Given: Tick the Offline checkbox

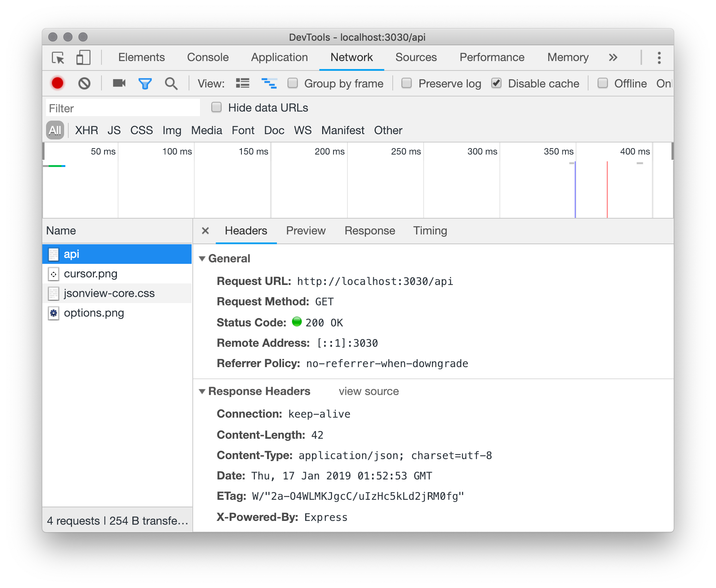Looking at the screenshot, I should click(602, 83).
